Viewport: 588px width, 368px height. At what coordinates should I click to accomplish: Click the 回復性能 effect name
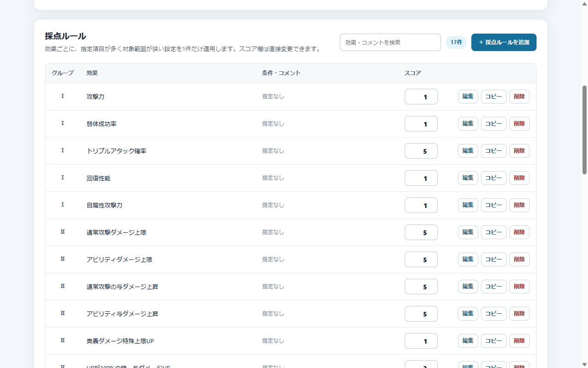[x=98, y=178]
